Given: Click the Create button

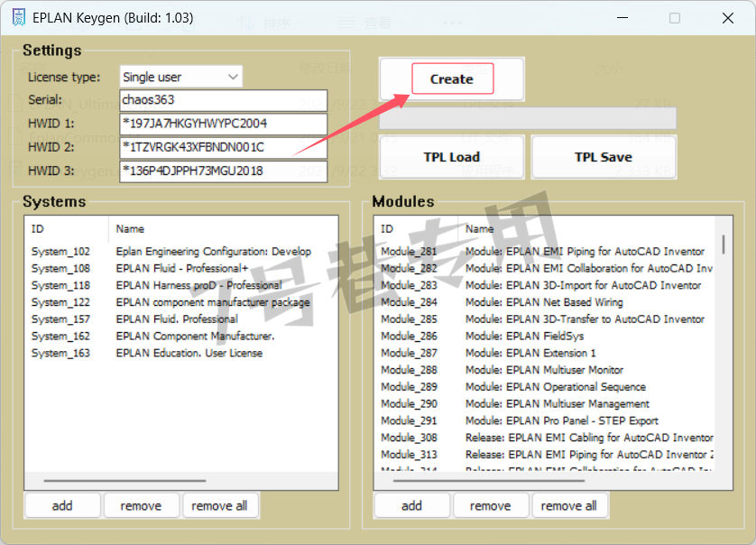Looking at the screenshot, I should (x=452, y=79).
